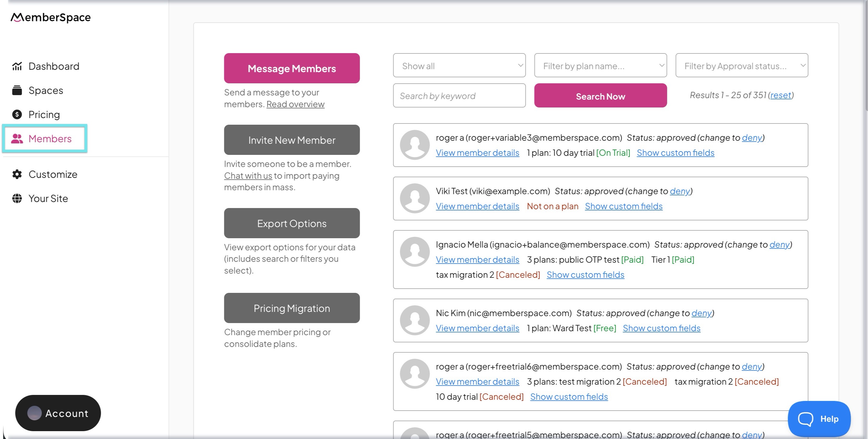The width and height of the screenshot is (868, 439).
Task: Open the Help chat bubble
Action: [819, 419]
